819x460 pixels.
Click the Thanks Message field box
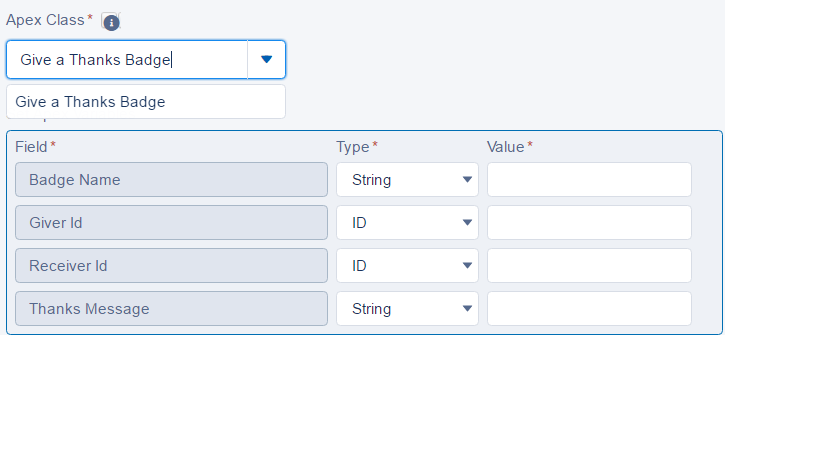click(171, 309)
